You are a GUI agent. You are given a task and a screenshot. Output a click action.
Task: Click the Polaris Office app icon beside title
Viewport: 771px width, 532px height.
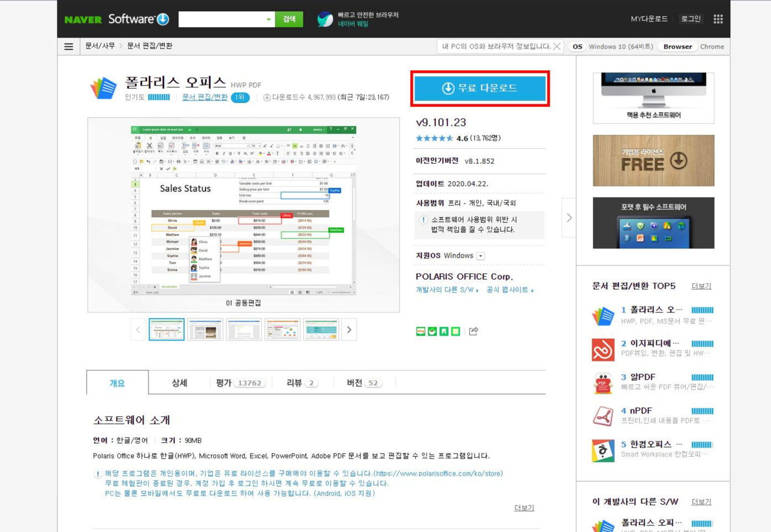click(x=104, y=88)
